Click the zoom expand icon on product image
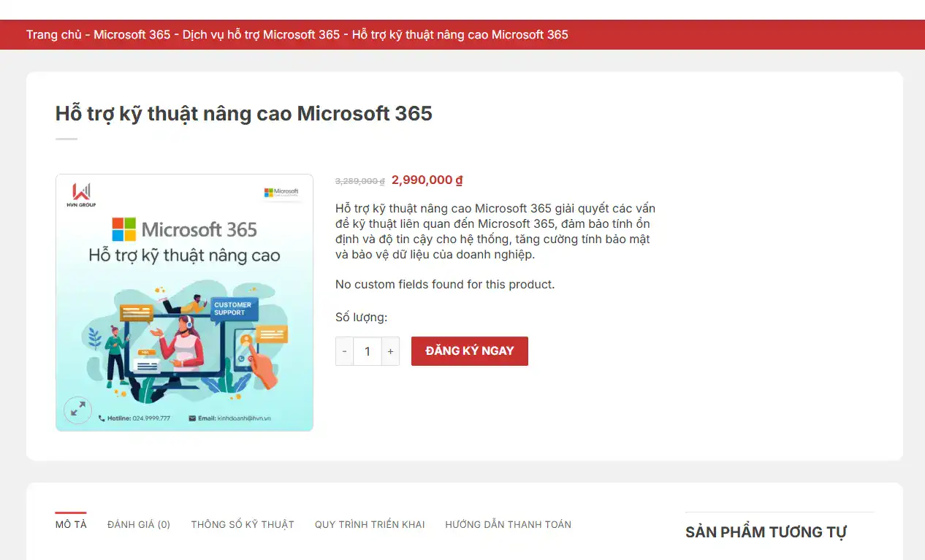 pos(77,410)
